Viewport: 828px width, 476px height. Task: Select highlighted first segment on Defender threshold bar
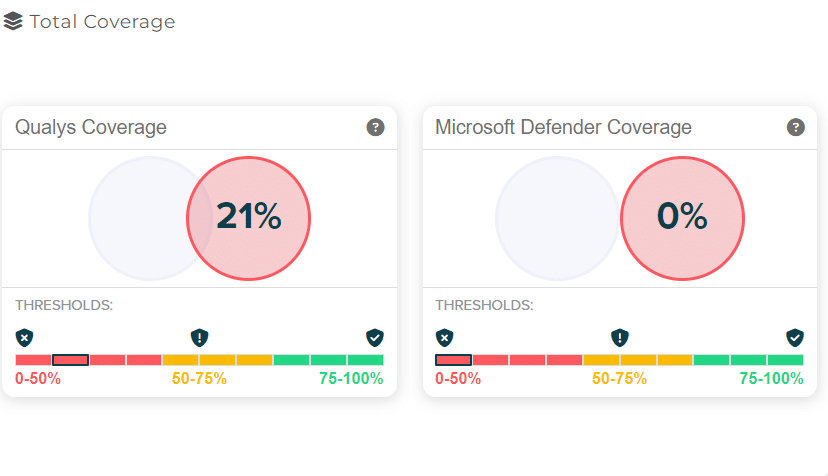pos(453,360)
